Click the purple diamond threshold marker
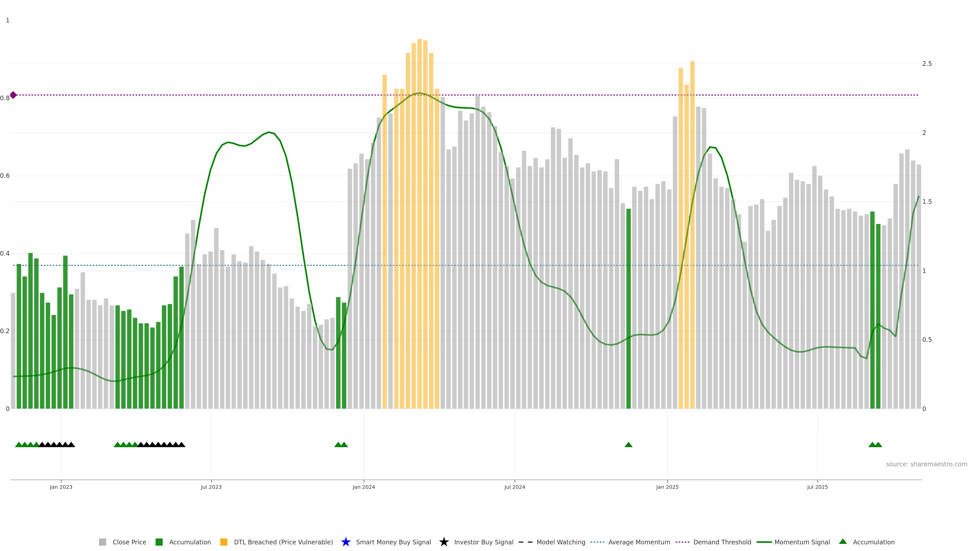Screen dimensions: 980x551 click(x=13, y=95)
